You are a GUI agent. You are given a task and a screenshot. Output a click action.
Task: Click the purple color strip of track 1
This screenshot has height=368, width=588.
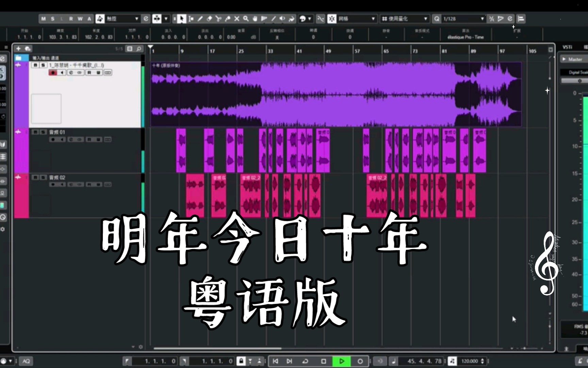[x=21, y=95]
